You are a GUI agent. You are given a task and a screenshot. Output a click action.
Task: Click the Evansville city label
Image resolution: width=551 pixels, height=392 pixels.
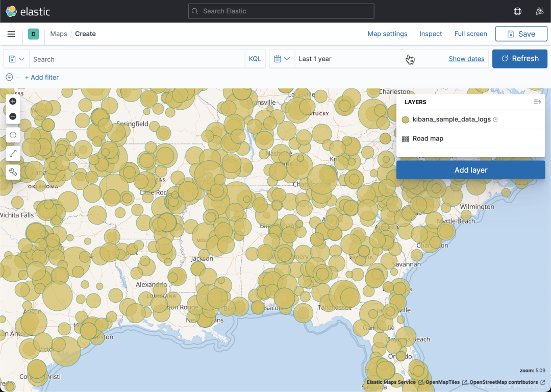point(261,102)
